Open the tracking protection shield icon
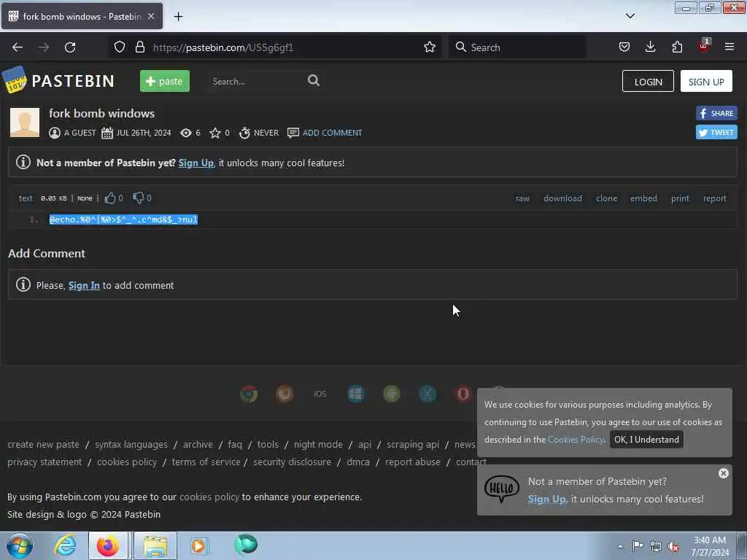This screenshot has height=560, width=747. tap(120, 47)
